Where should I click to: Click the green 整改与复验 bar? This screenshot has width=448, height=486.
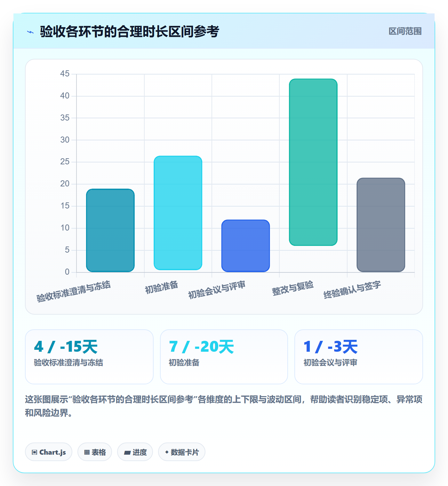point(313,162)
